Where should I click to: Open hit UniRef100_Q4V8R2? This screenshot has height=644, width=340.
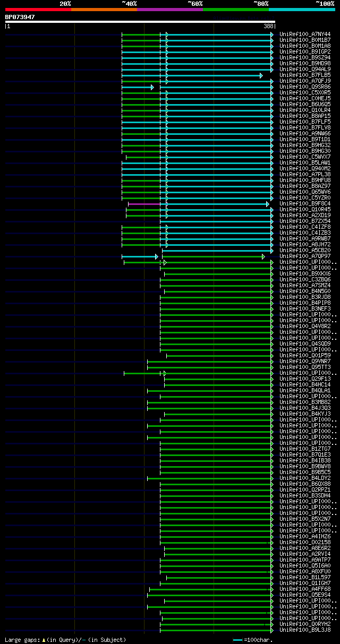305,326
